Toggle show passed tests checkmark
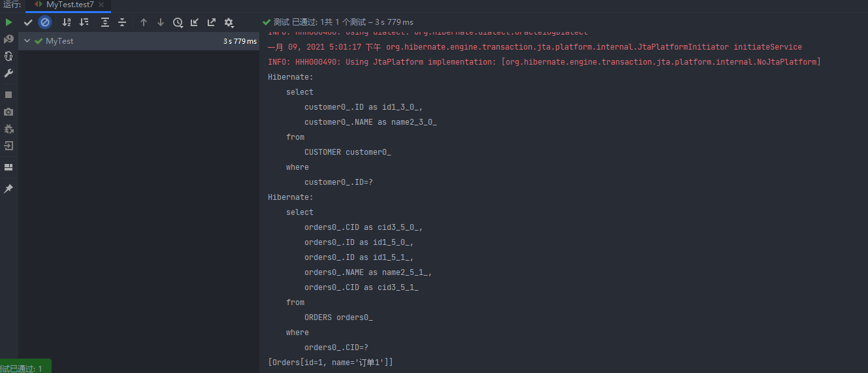 point(28,22)
